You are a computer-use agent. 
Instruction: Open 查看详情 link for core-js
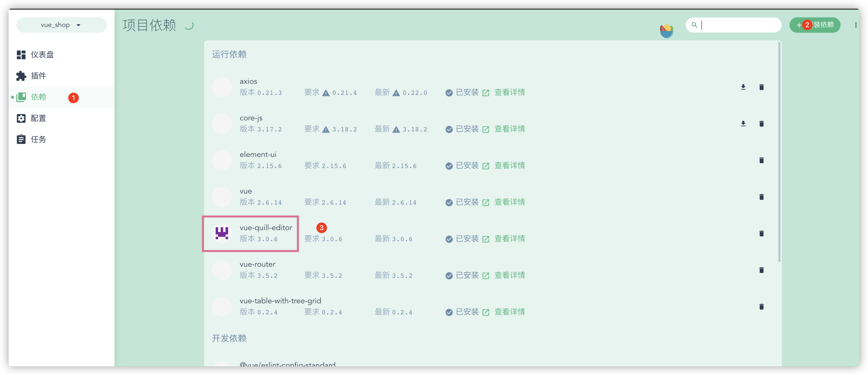click(x=509, y=129)
